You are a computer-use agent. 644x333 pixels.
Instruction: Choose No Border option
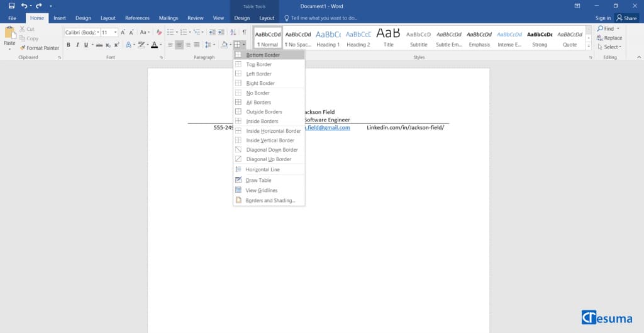[269, 93]
